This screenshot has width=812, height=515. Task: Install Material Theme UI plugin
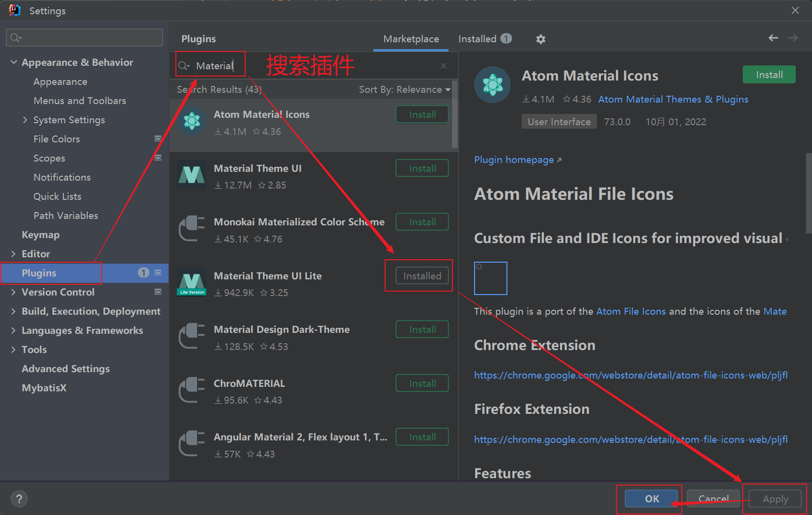(422, 168)
